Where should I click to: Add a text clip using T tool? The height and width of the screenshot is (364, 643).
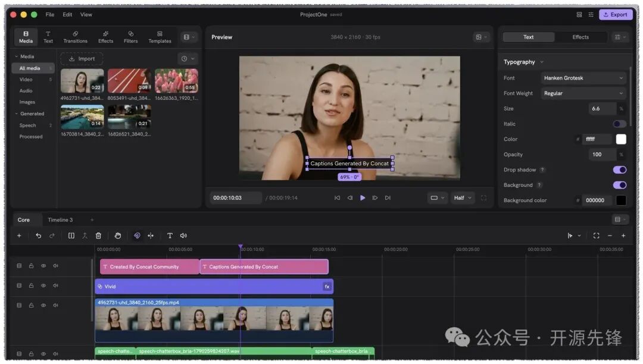pyautogui.click(x=170, y=236)
